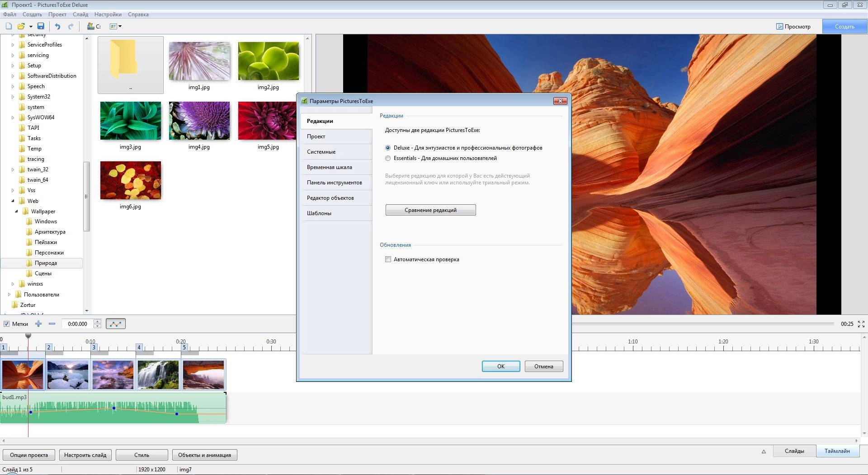This screenshot has height=475, width=868.
Task: Click the Сравнение редакций button
Action: (x=430, y=210)
